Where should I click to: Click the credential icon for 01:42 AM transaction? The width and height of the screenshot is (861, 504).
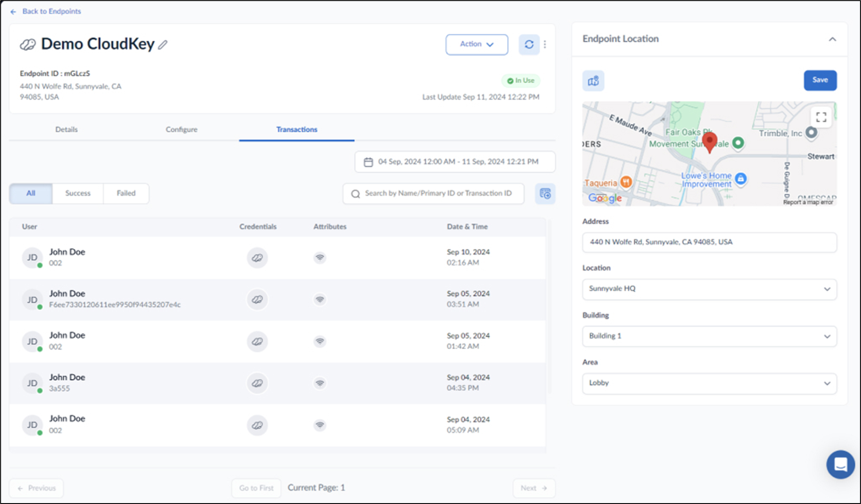click(x=257, y=342)
